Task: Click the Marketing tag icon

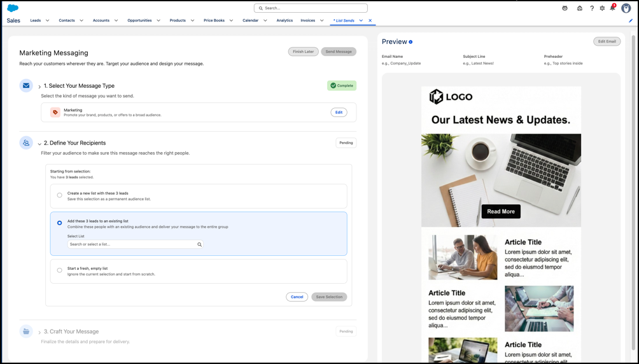Action: click(x=55, y=113)
